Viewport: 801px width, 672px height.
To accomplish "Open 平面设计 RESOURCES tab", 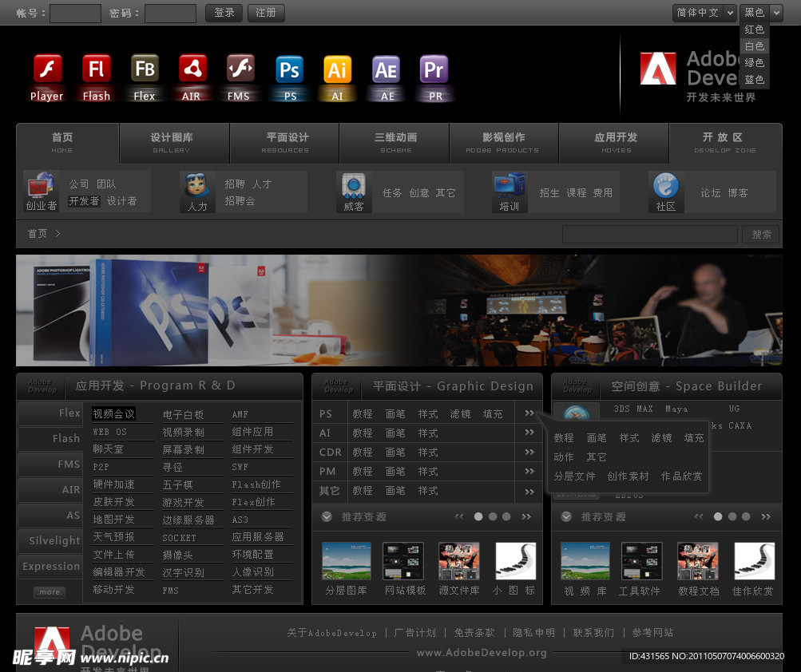I will click(x=284, y=143).
